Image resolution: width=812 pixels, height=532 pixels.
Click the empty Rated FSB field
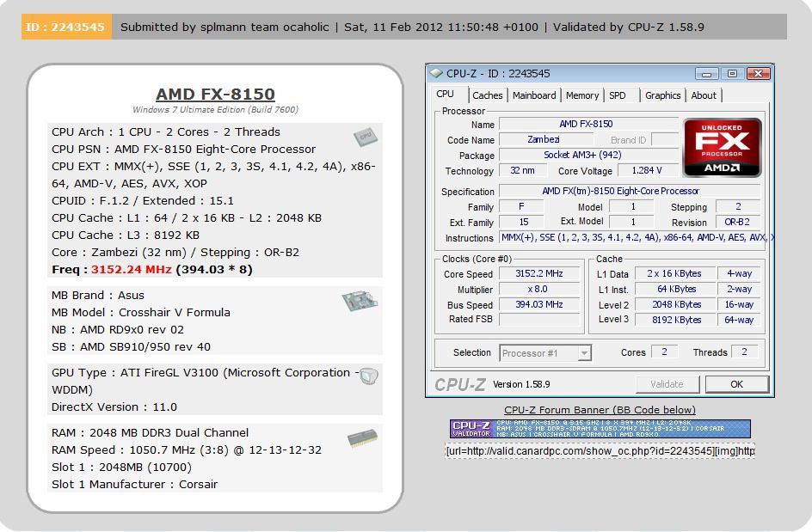pos(539,320)
